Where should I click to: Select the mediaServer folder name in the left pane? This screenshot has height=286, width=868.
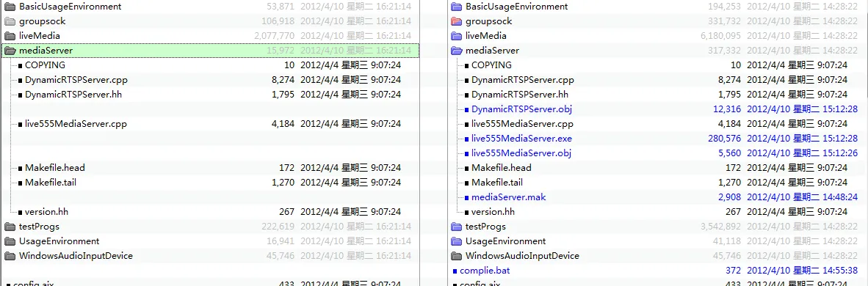(46, 51)
